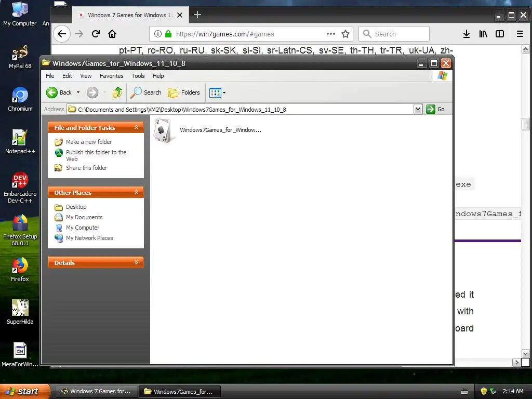Click Make a new folder
The image size is (532, 399).
tap(88, 142)
